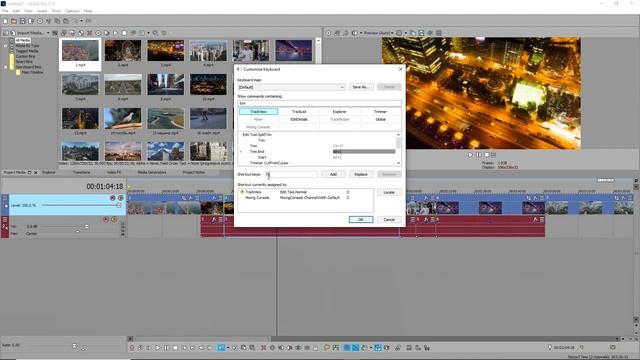Click Pause on timeline transport bar
Screen dimensions: 640x360
point(167,348)
